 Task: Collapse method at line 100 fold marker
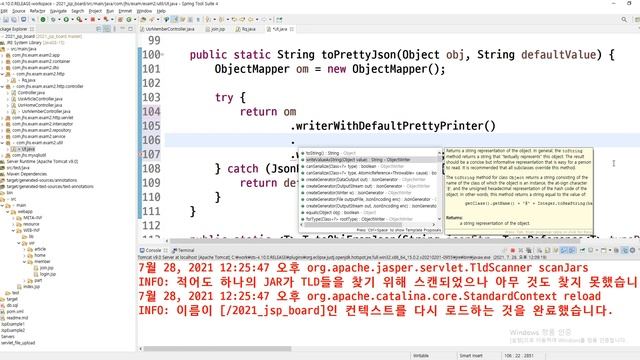(163, 54)
